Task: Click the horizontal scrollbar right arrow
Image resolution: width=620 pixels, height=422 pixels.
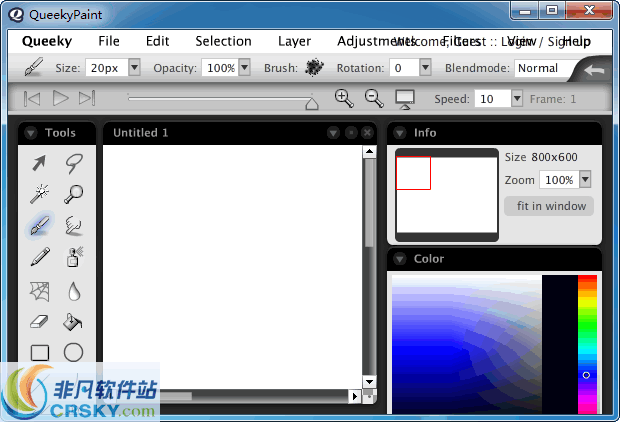Action: [x=354, y=396]
